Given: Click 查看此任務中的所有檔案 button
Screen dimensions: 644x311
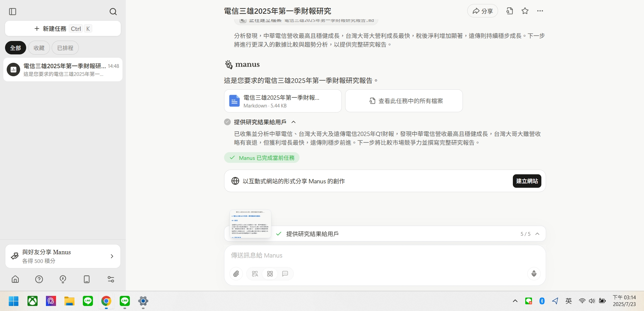Looking at the screenshot, I should [x=404, y=101].
